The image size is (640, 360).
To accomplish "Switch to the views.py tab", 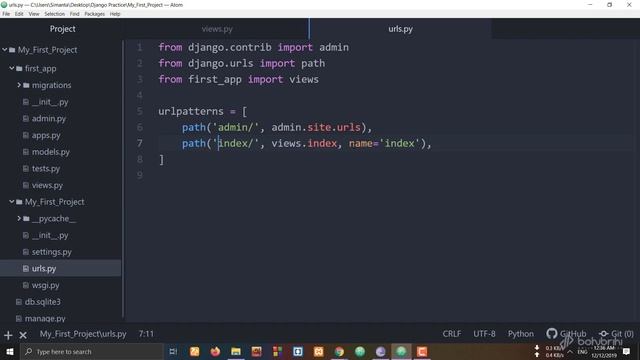I will (217, 29).
